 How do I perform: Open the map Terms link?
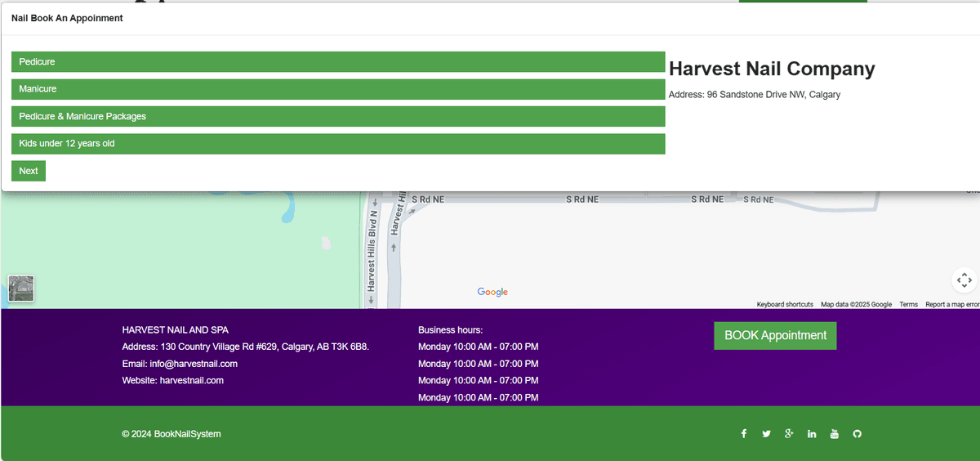(908, 305)
